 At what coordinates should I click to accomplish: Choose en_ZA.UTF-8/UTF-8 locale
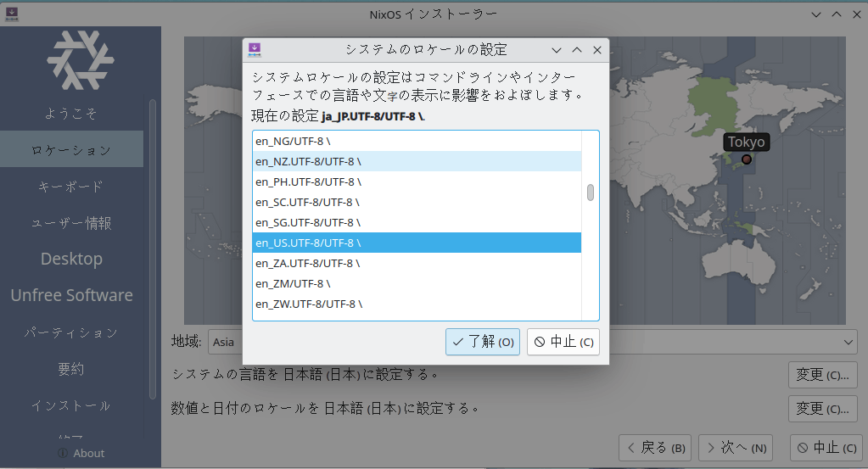click(x=417, y=263)
